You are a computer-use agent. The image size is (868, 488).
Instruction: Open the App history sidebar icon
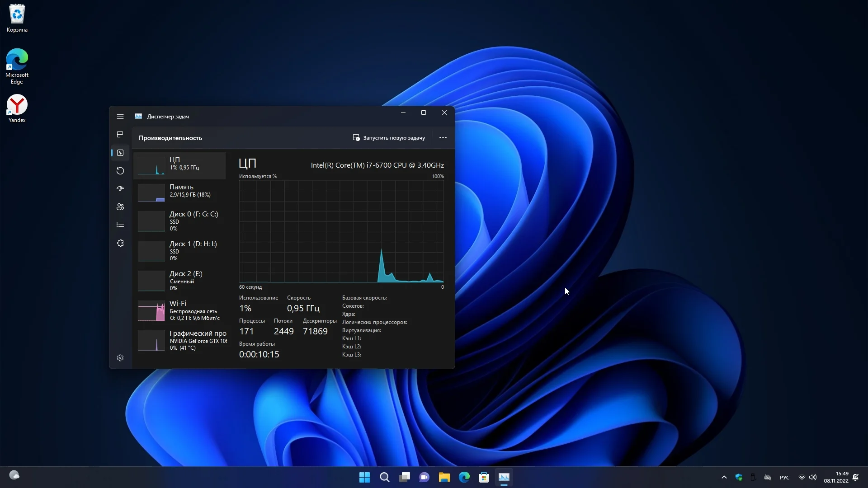coord(120,171)
